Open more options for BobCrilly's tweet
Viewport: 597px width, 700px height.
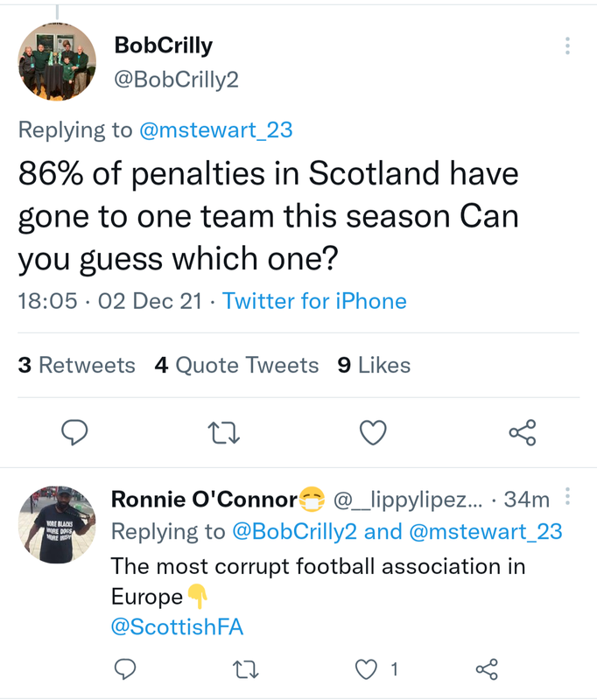coord(567,46)
